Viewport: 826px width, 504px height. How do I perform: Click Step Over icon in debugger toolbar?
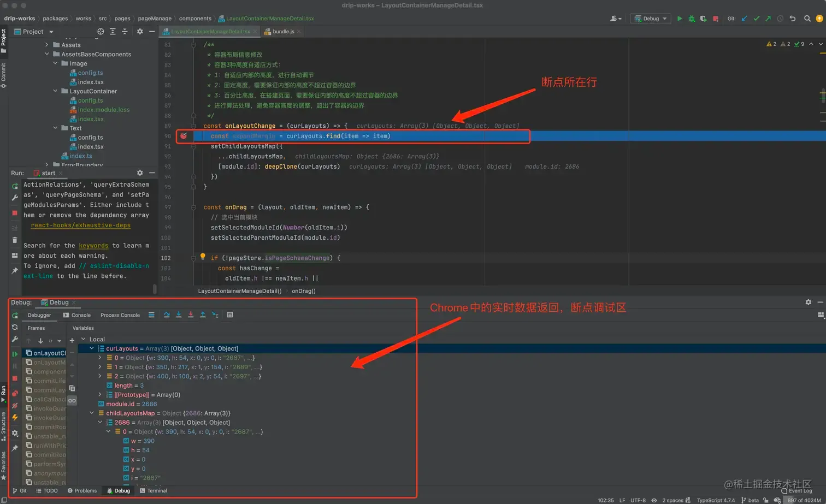167,315
